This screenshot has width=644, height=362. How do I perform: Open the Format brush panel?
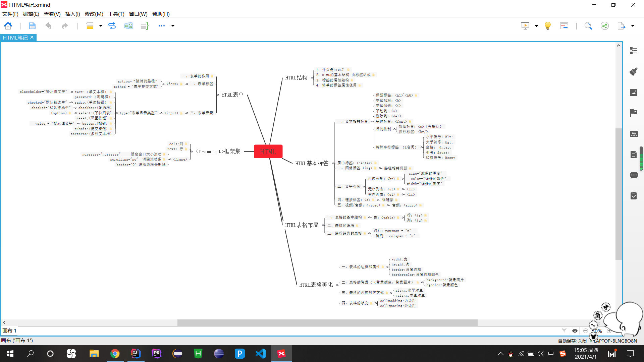(633, 71)
